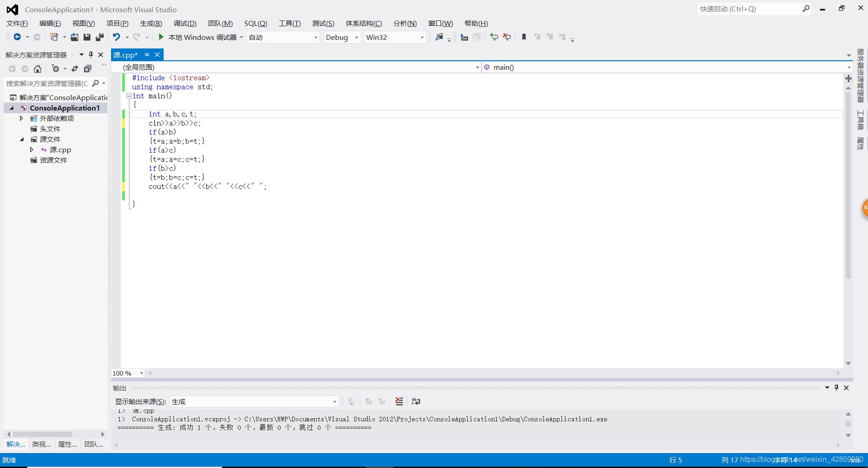Open the 体系结构(C) menu
This screenshot has height=468, width=868.
(x=364, y=23)
